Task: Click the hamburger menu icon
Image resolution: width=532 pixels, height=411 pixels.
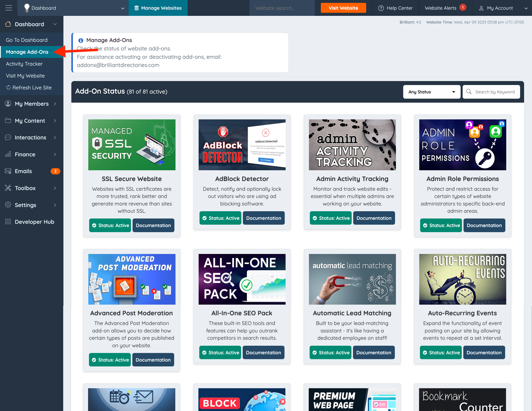Action: [9, 8]
